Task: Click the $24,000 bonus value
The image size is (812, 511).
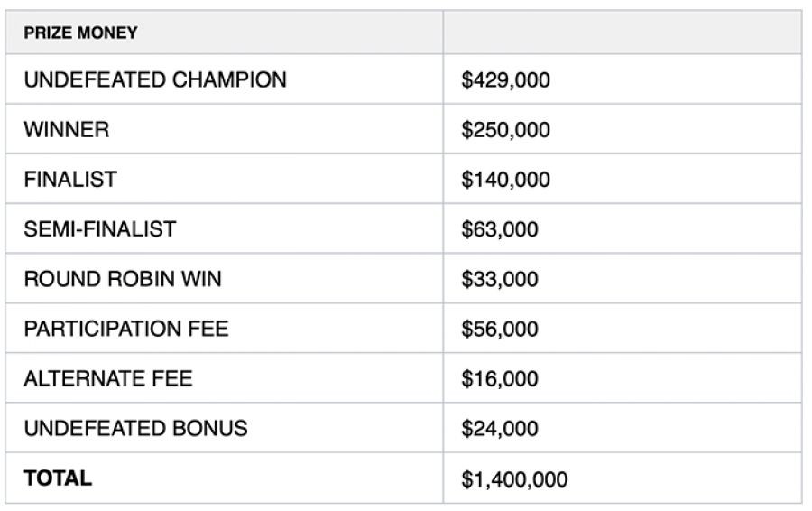Action: (x=499, y=429)
